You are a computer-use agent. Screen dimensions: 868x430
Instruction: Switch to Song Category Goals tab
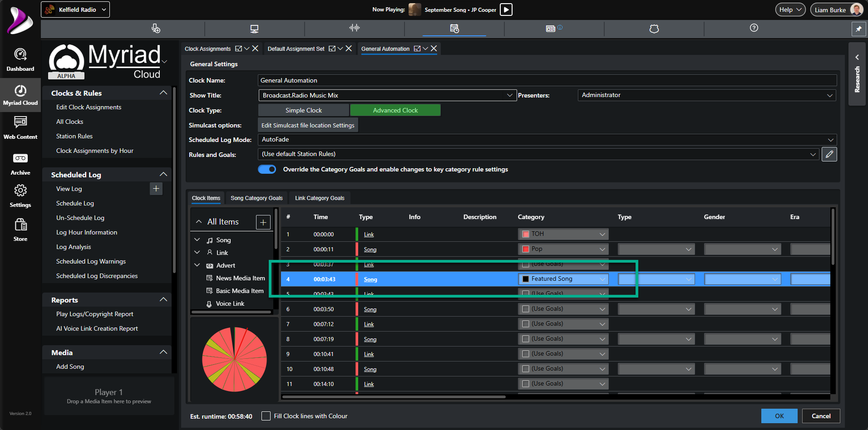[256, 198]
